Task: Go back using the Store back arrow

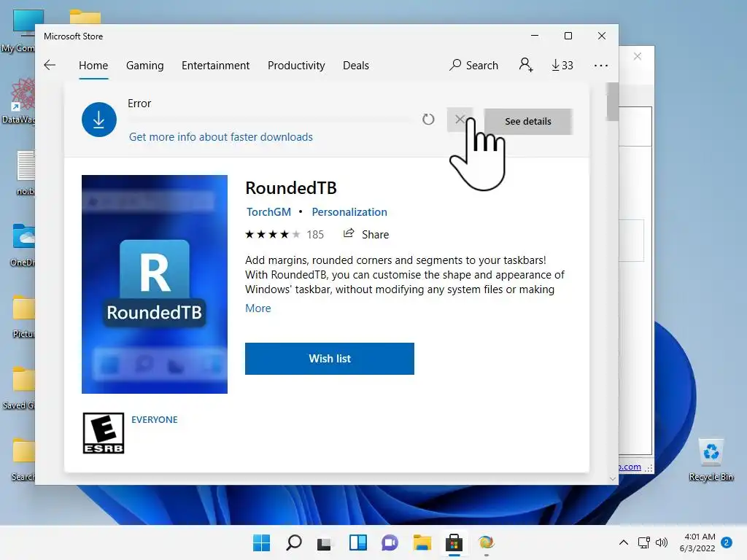Action: 50,65
